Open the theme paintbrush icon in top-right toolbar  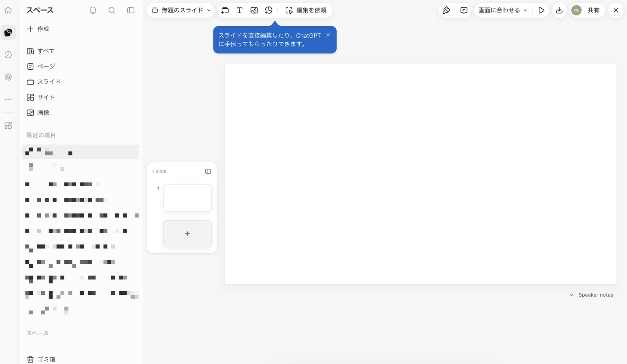pyautogui.click(x=446, y=11)
